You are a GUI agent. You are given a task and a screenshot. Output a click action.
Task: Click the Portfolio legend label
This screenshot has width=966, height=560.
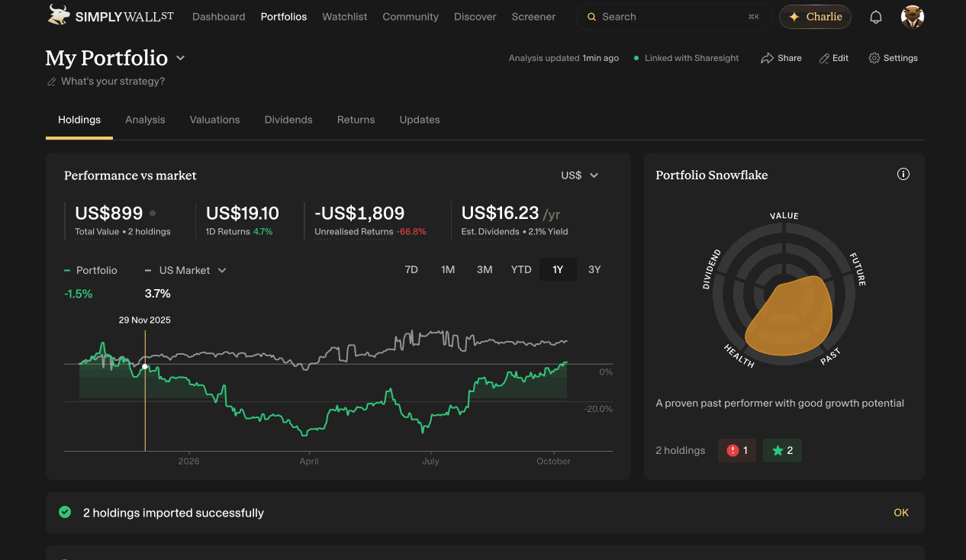click(96, 270)
